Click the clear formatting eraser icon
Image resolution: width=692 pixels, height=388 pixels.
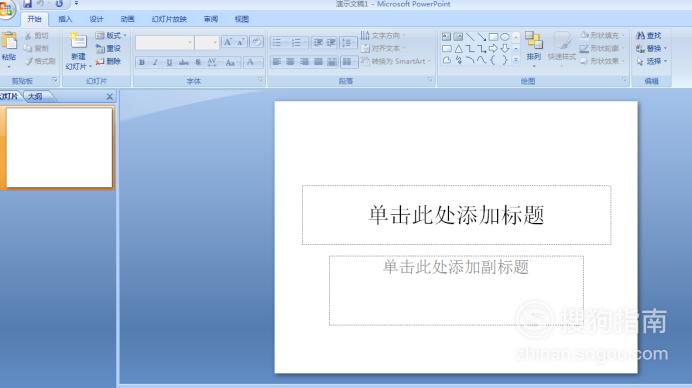tap(256, 42)
